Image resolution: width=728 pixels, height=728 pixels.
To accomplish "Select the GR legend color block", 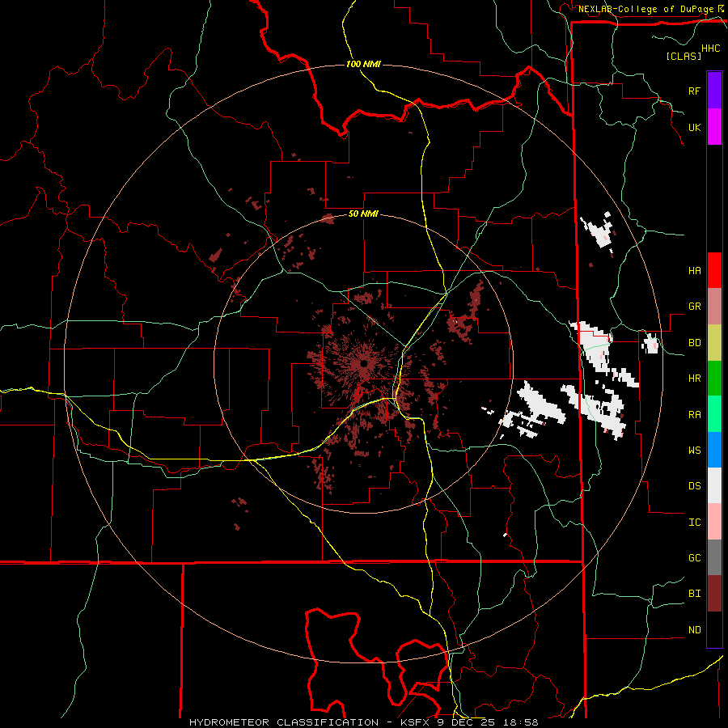I will tap(714, 307).
